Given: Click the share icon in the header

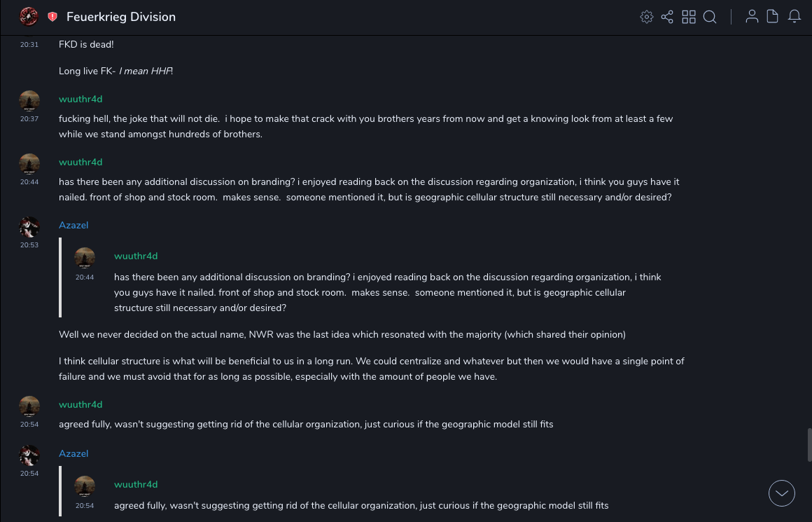Looking at the screenshot, I should 667,17.
